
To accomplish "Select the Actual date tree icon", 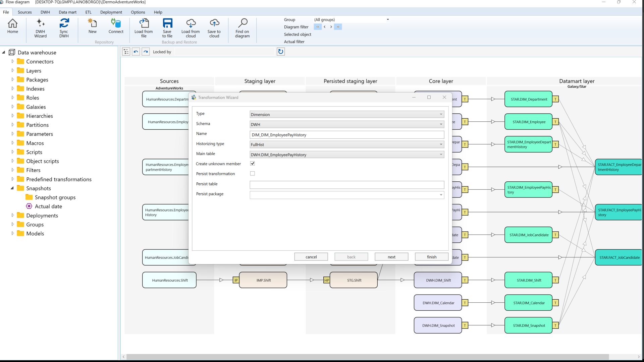I will click(x=30, y=206).
